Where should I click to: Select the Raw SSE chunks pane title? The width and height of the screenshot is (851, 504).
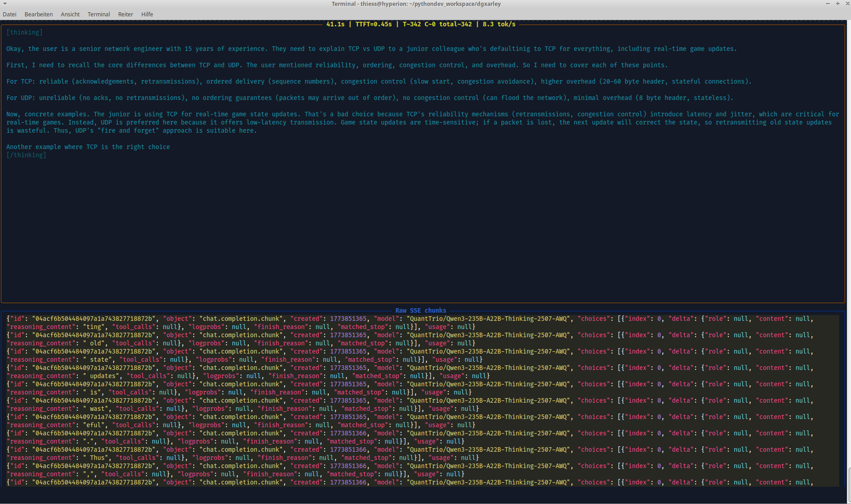coord(420,310)
